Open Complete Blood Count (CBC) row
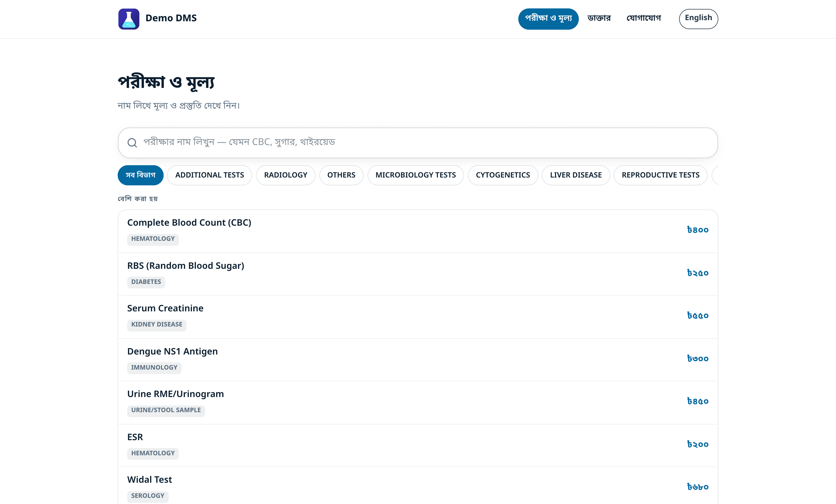Screen dimensions: 836x504 point(418,231)
